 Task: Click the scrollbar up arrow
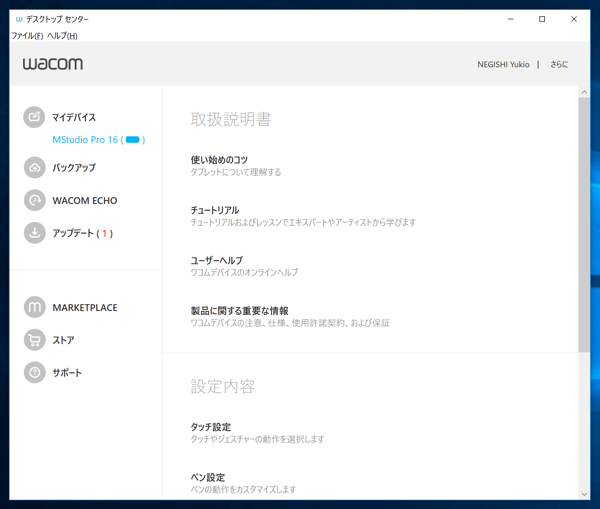point(584,92)
